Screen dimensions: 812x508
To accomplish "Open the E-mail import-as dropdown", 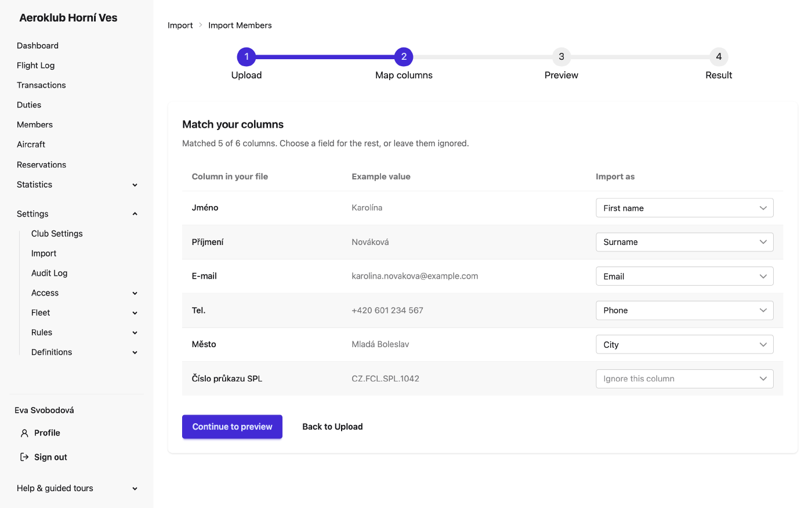I will click(684, 276).
